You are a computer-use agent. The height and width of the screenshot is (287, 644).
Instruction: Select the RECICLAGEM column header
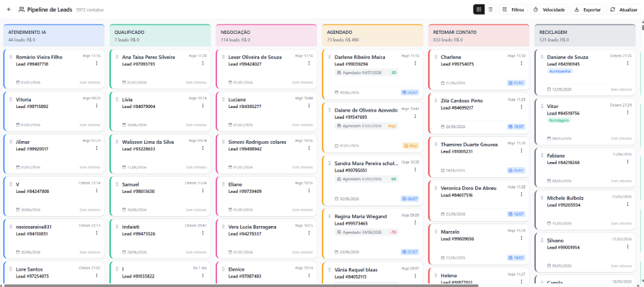[x=585, y=36]
